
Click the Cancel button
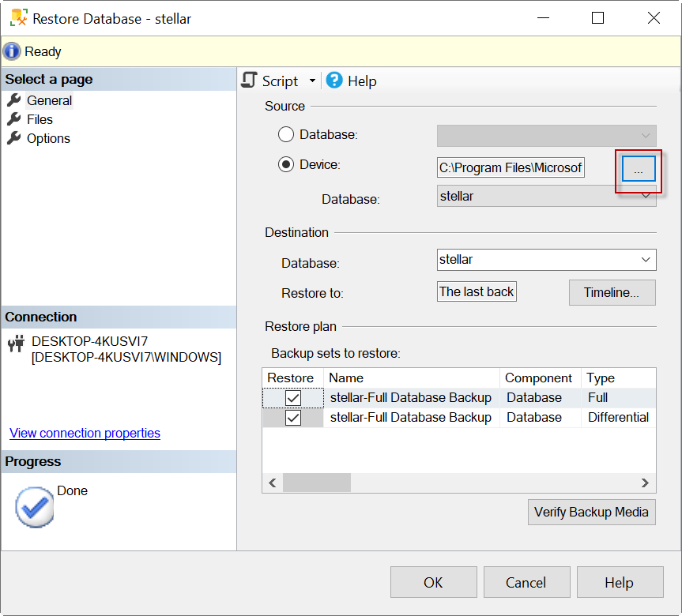526,582
